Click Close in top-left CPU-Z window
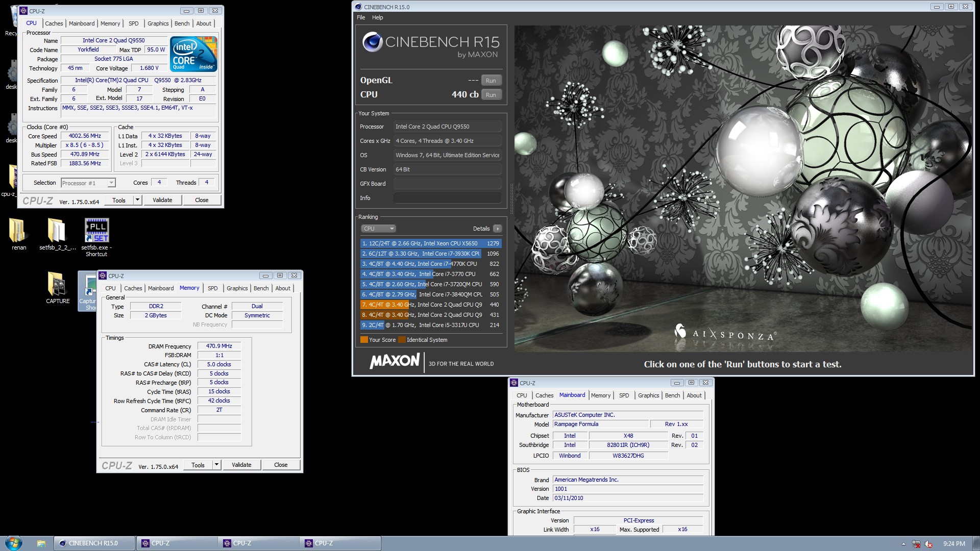 tap(202, 200)
